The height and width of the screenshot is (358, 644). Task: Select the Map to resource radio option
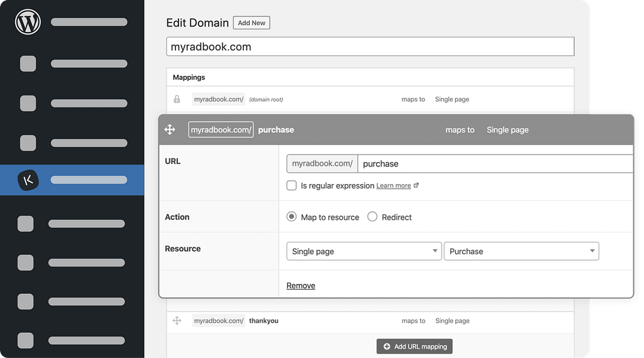[292, 217]
